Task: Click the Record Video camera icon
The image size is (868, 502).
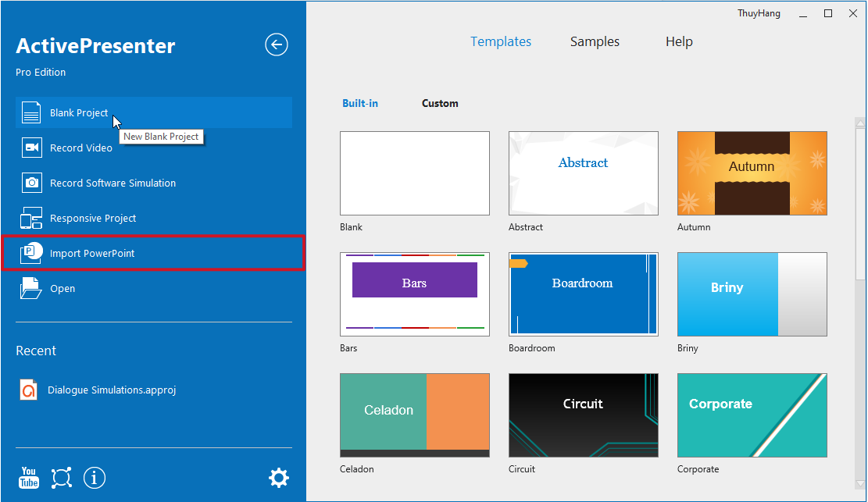Action: (31, 148)
